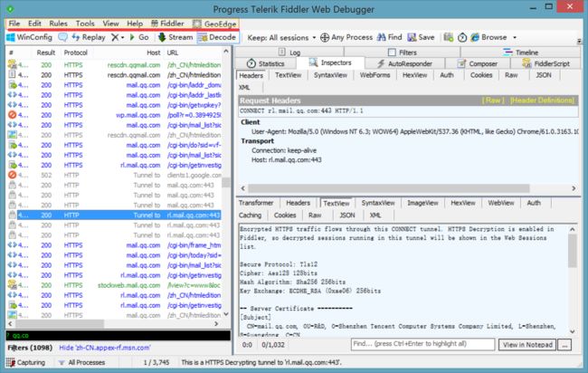Click the [Header Definitions] link
The image size is (588, 373).
coord(542,100)
